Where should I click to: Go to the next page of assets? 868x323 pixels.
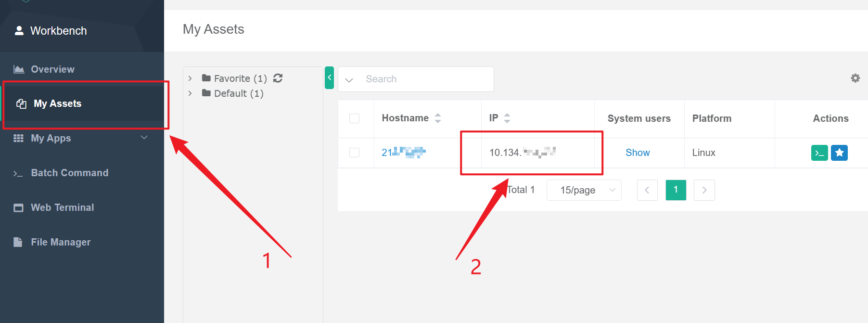pos(704,190)
